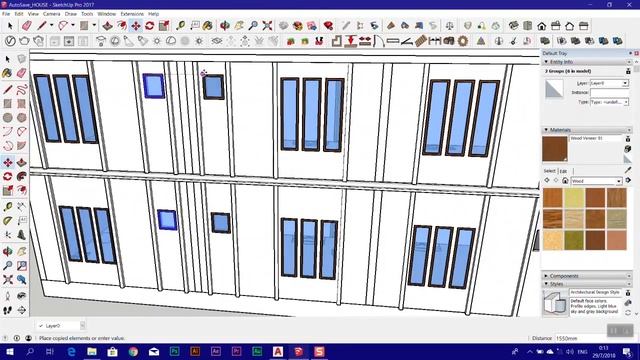The image size is (640, 360).
Task: Click the Architectural Design Style thumbnail
Action: pyautogui.click(x=555, y=302)
